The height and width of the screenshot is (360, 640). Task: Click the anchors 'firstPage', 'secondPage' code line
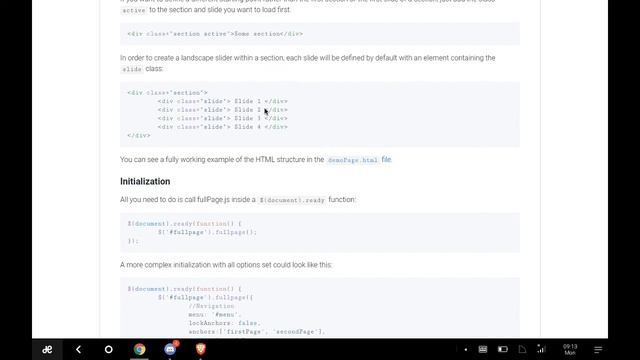tap(257, 332)
